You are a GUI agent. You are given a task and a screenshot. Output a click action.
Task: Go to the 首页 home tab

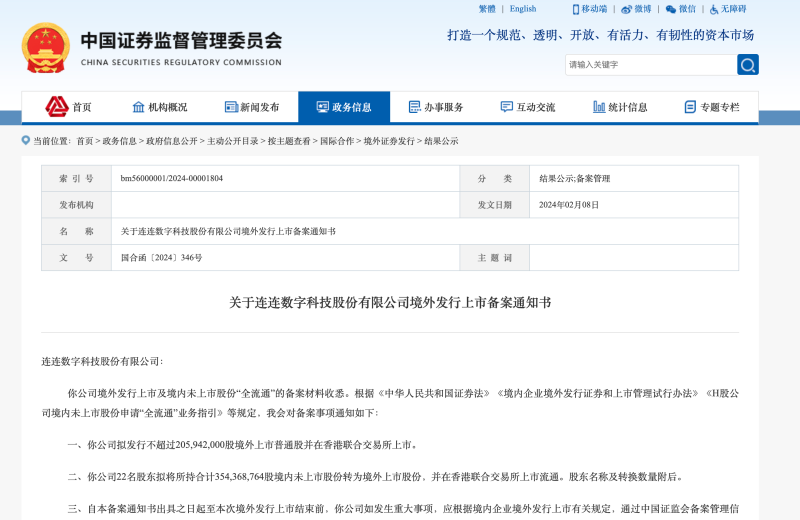(x=69, y=107)
